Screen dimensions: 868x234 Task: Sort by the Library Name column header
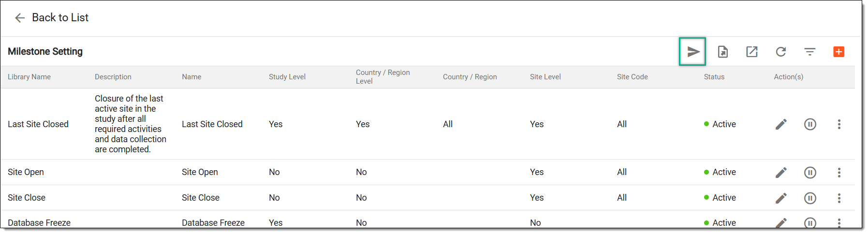(x=29, y=77)
